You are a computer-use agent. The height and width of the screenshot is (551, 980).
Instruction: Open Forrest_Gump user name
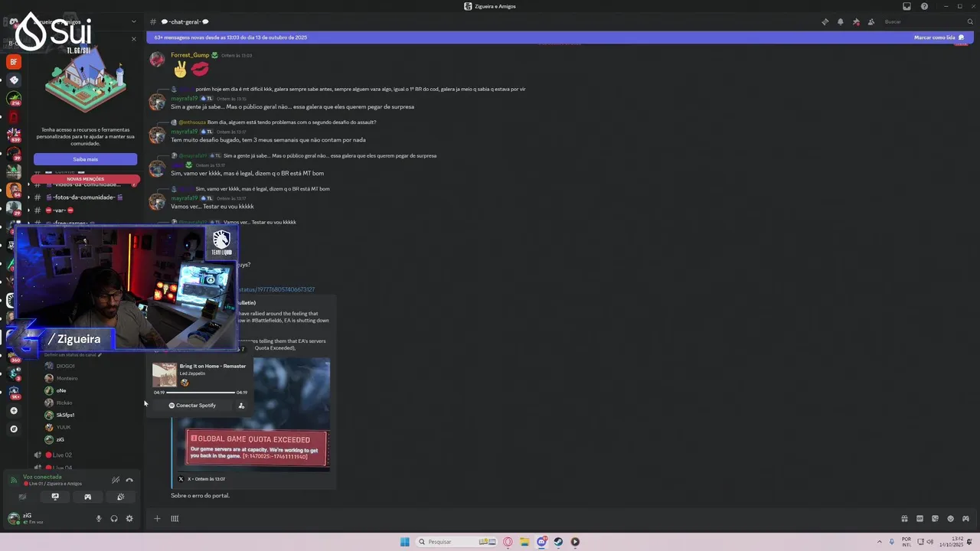(190, 55)
